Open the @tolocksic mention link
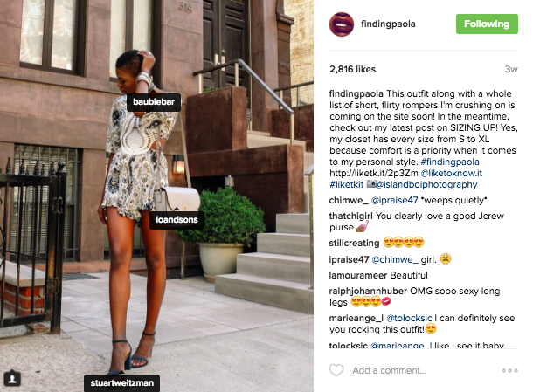Screen dimensions: 533x392 [x=409, y=319]
